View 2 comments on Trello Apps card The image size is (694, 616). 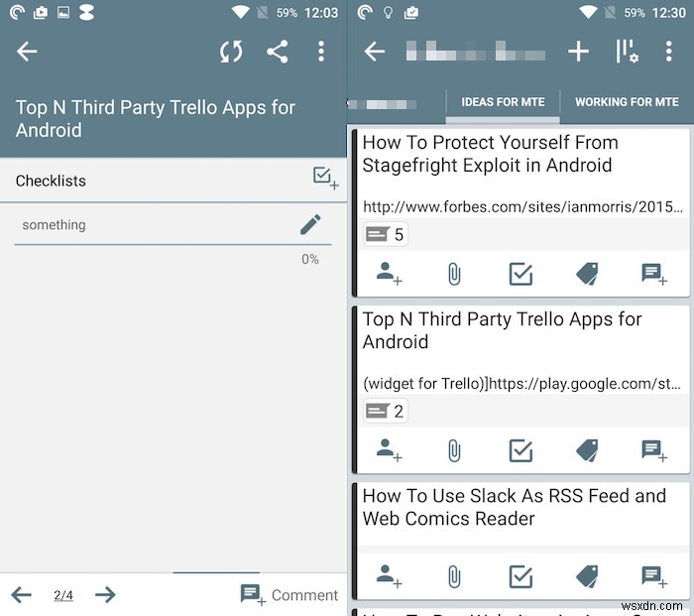(x=385, y=411)
